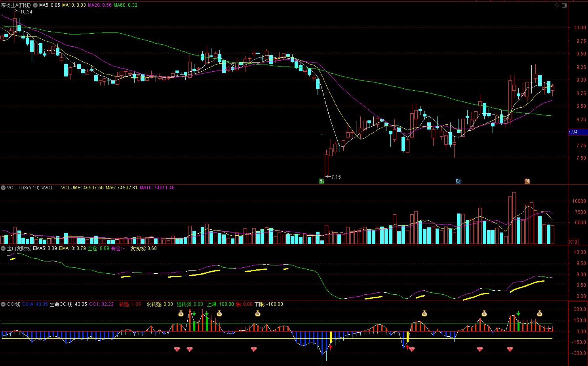Screen dimensions: 588x366
Task: Click the second-to-last money bag icon
Action: (484, 314)
